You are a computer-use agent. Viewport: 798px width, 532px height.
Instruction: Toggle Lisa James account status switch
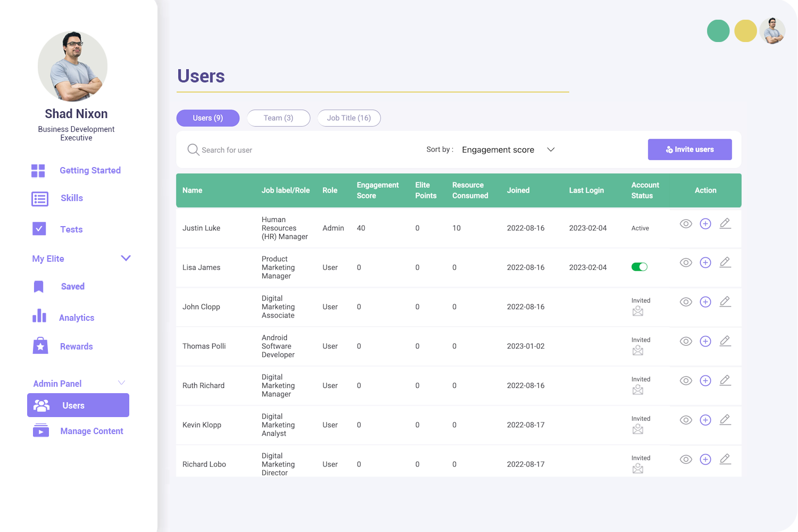tap(639, 267)
